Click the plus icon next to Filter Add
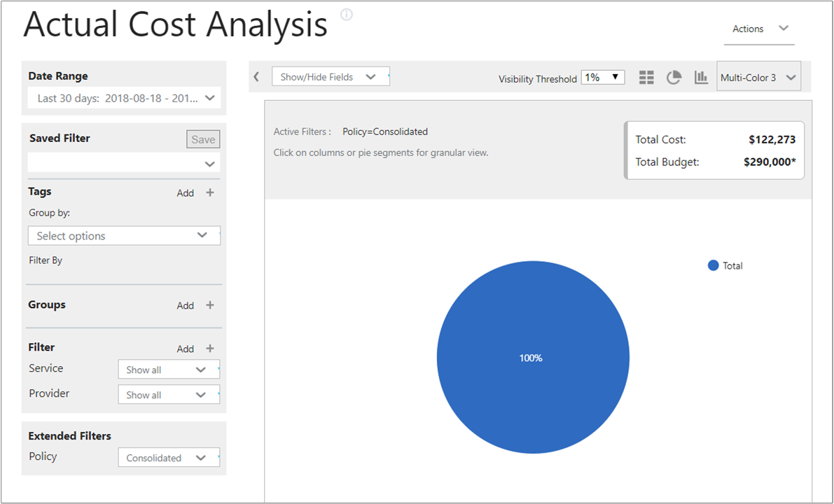This screenshot has height=504, width=834. (210, 348)
